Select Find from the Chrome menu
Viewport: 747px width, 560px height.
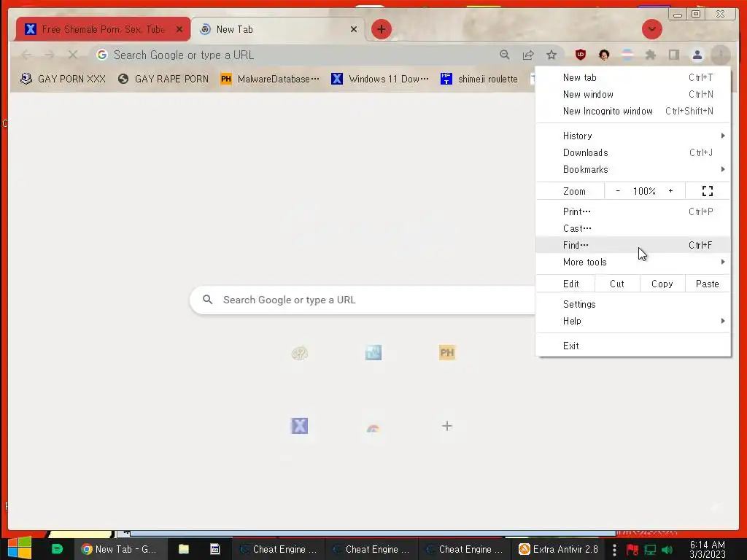[633, 245]
